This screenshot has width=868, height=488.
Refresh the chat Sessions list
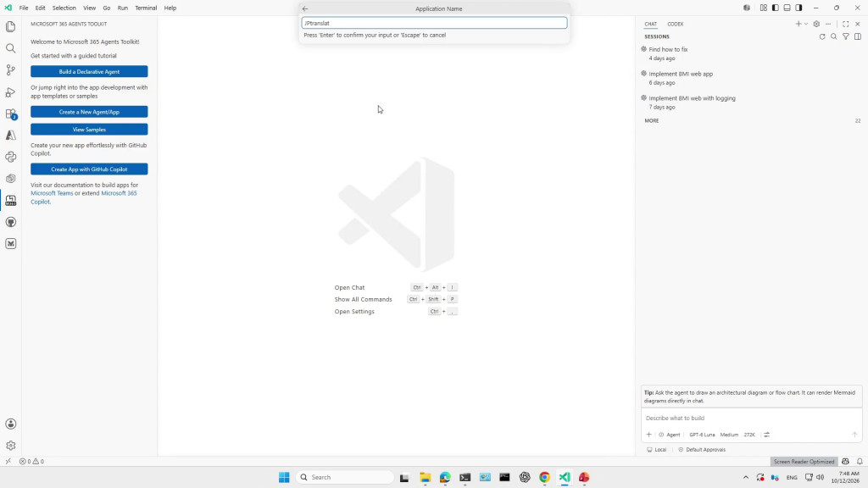[822, 36]
